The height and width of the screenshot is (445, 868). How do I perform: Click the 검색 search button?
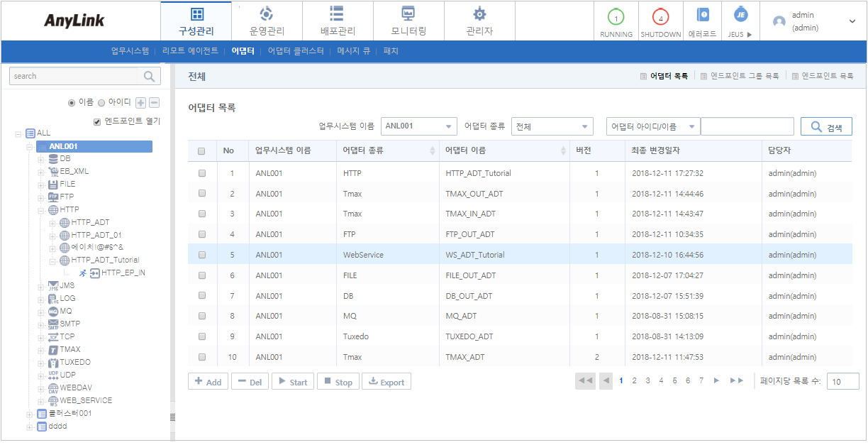tap(826, 127)
